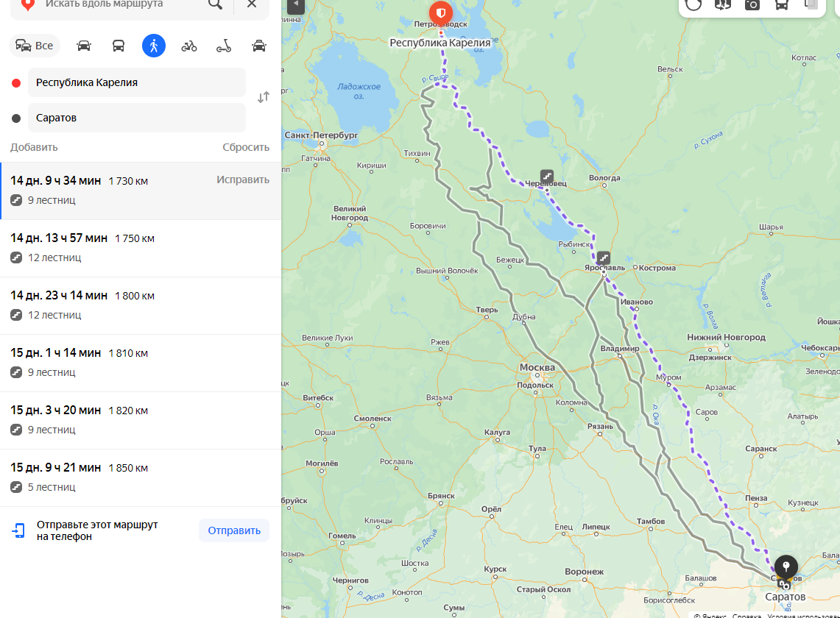Click the stairs marker near Череповец on map
Viewport: 840px width, 618px height.
click(546, 176)
